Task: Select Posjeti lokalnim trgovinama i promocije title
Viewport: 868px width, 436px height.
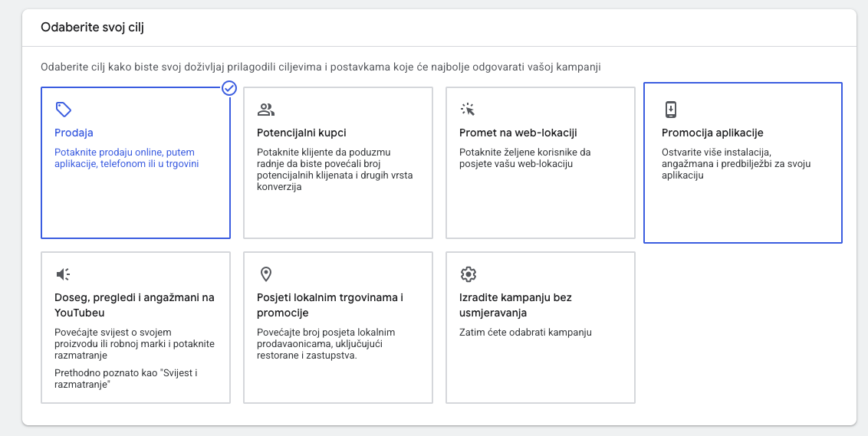Action: coord(330,305)
